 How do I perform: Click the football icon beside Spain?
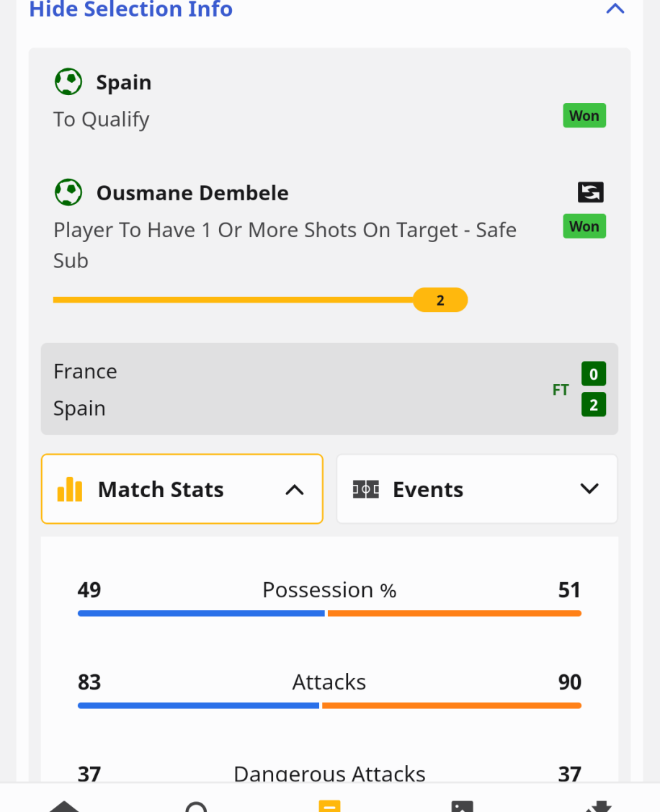tap(68, 82)
